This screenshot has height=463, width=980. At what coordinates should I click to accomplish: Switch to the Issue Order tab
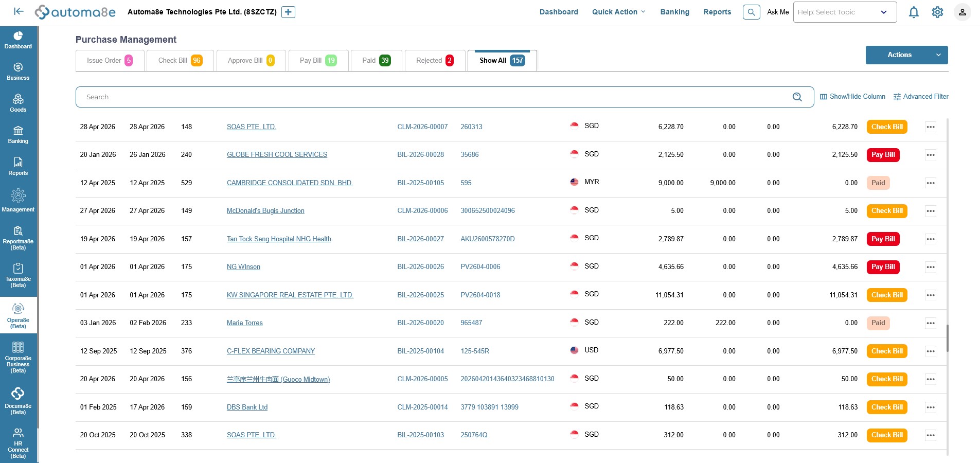pos(110,61)
